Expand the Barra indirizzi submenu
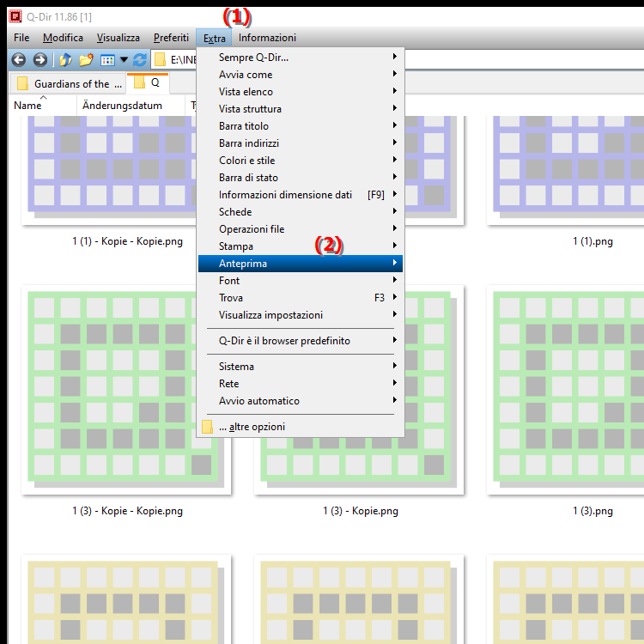644x644 pixels. click(x=301, y=143)
